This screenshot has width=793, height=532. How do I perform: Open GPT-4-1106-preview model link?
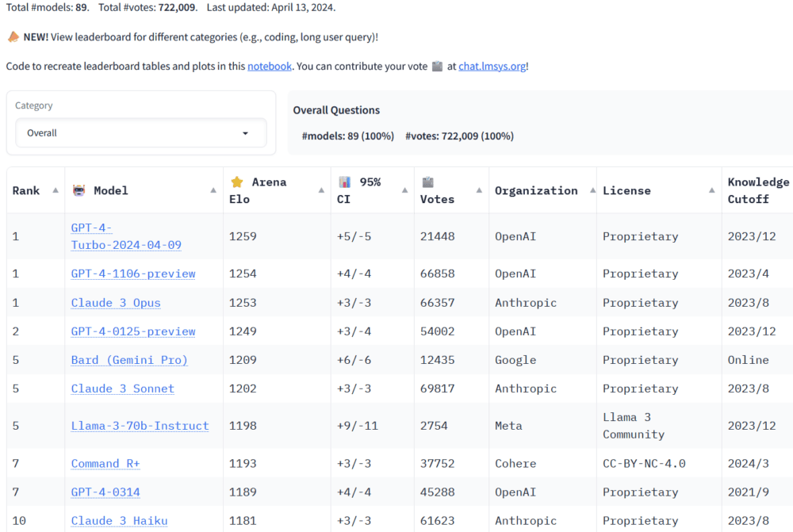coord(133,274)
